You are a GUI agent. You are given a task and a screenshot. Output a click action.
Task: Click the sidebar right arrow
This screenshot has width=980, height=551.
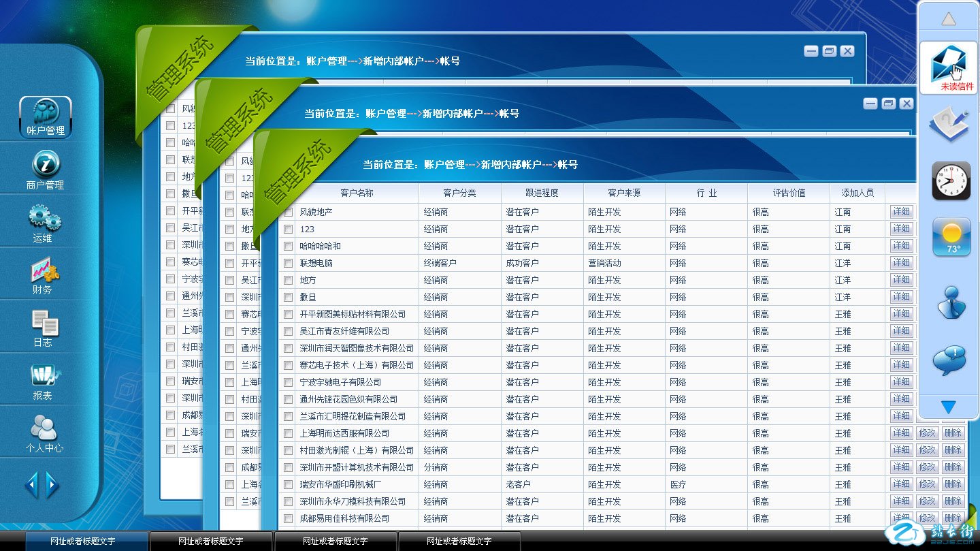click(x=52, y=485)
